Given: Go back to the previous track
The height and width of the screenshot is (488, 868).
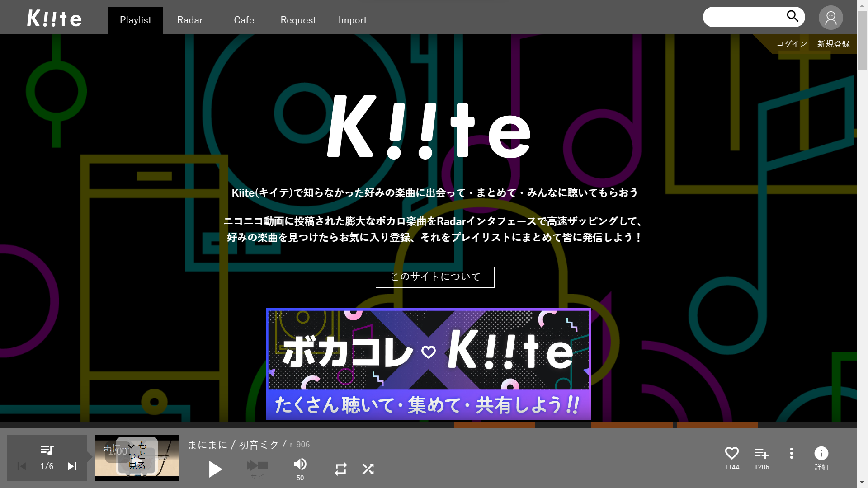Looking at the screenshot, I should (22, 466).
